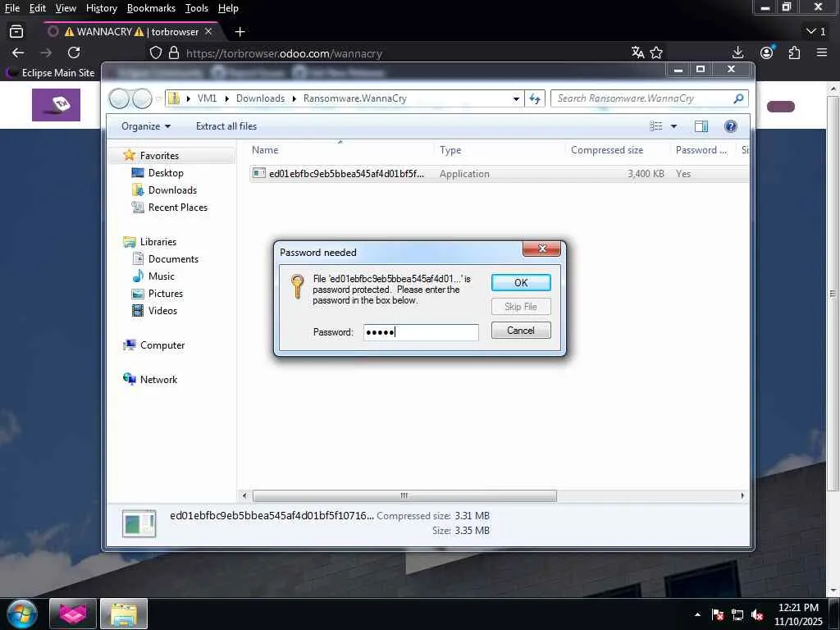The width and height of the screenshot is (840, 630).
Task: Open the View menu
Action: pyautogui.click(x=66, y=8)
